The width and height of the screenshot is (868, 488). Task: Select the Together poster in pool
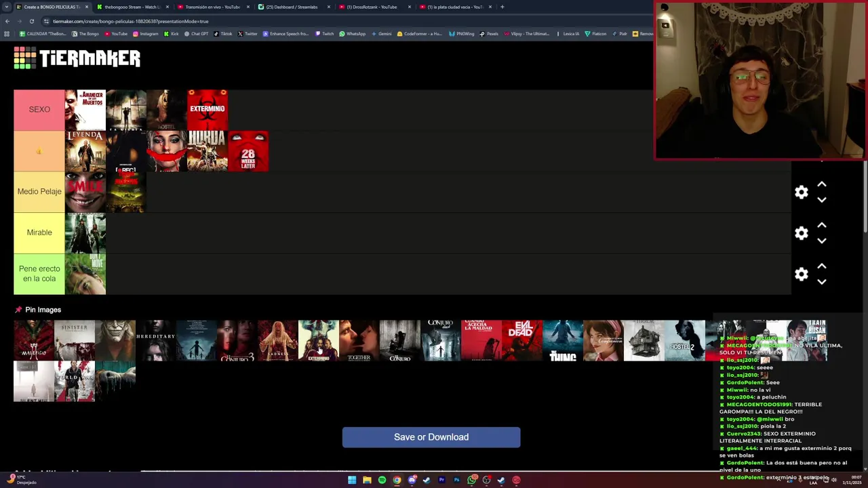[x=359, y=340]
